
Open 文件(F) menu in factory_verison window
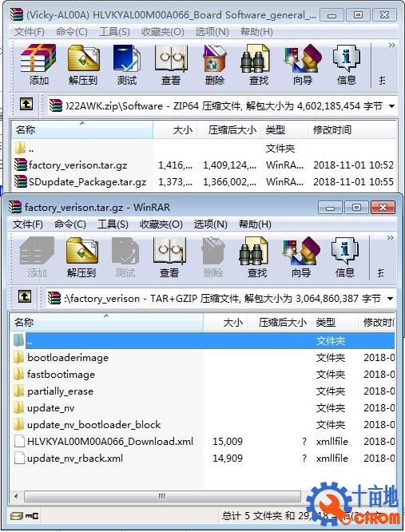pyautogui.click(x=28, y=224)
